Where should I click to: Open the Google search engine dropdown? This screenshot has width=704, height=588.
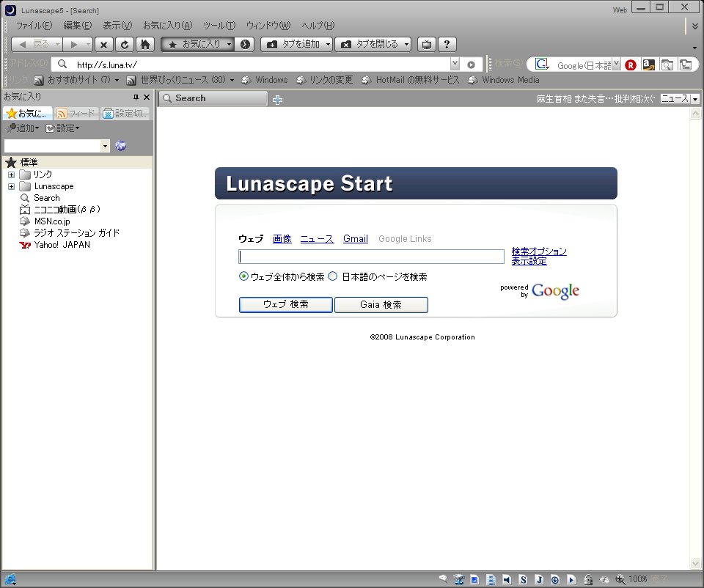tap(617, 65)
